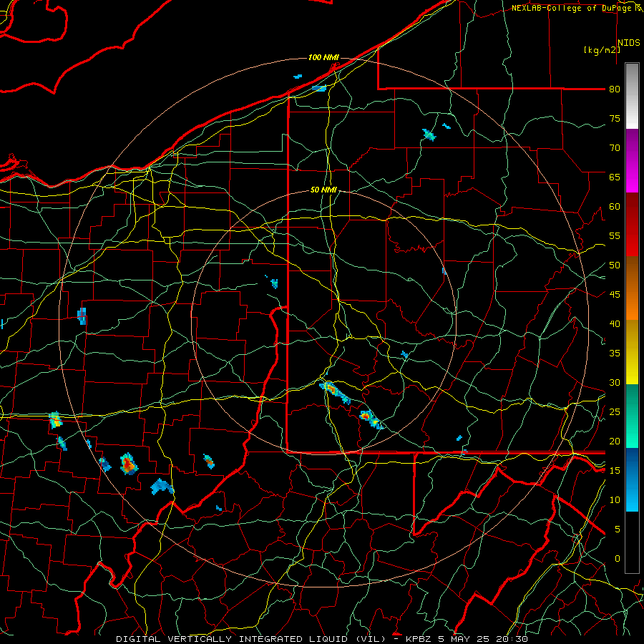This screenshot has width=644, height=644.
Task: Click the elongated storm cell just south of radar center
Action: coord(335,392)
